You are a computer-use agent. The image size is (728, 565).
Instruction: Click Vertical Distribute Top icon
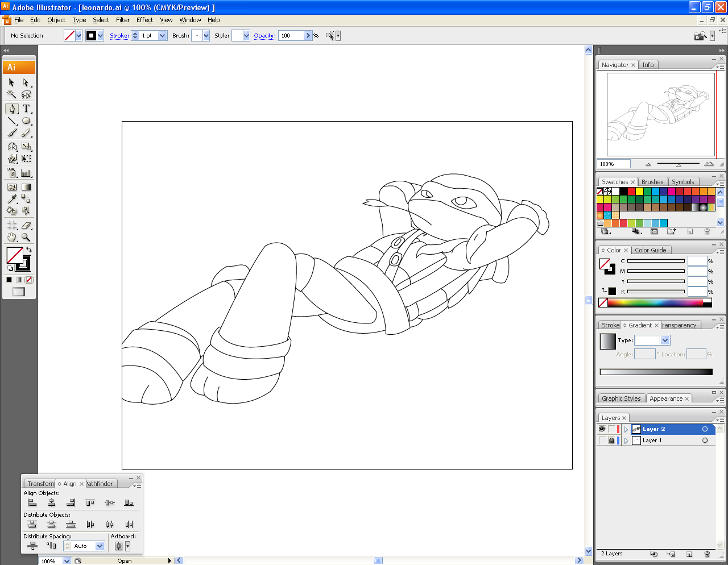pos(32,524)
